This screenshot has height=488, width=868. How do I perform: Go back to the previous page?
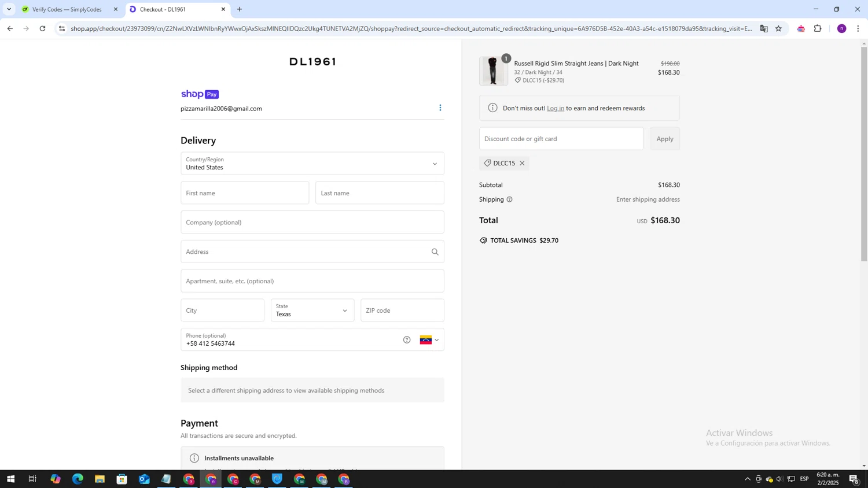[x=10, y=28]
